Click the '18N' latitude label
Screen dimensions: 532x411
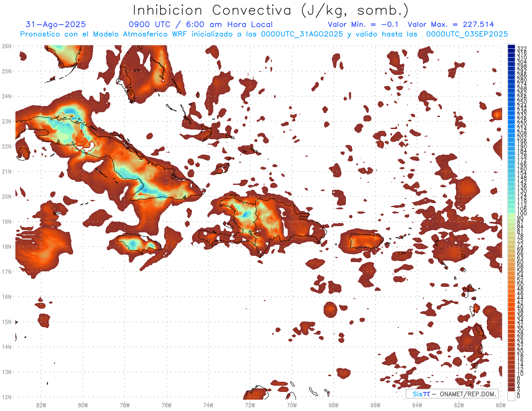point(7,247)
